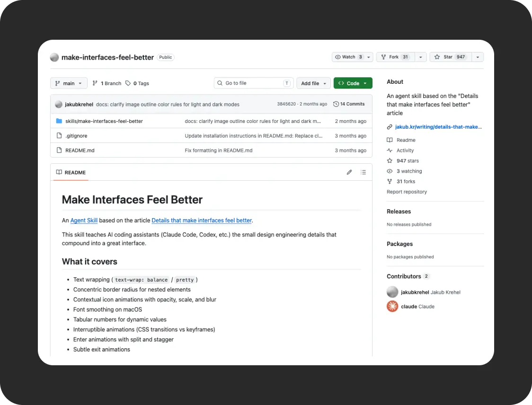This screenshot has width=532, height=405.
Task: Open commit hash 3845620
Action: pos(286,104)
